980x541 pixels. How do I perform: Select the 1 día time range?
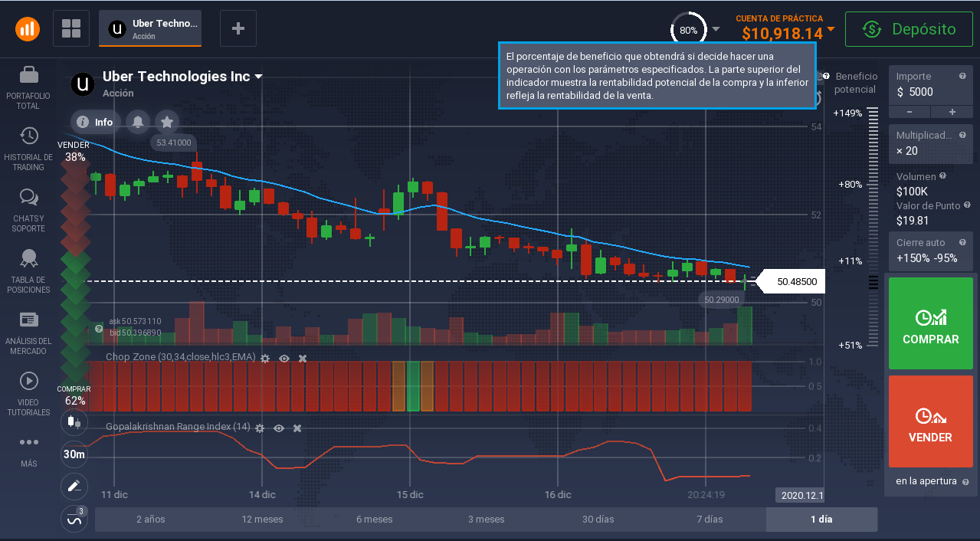tap(821, 519)
